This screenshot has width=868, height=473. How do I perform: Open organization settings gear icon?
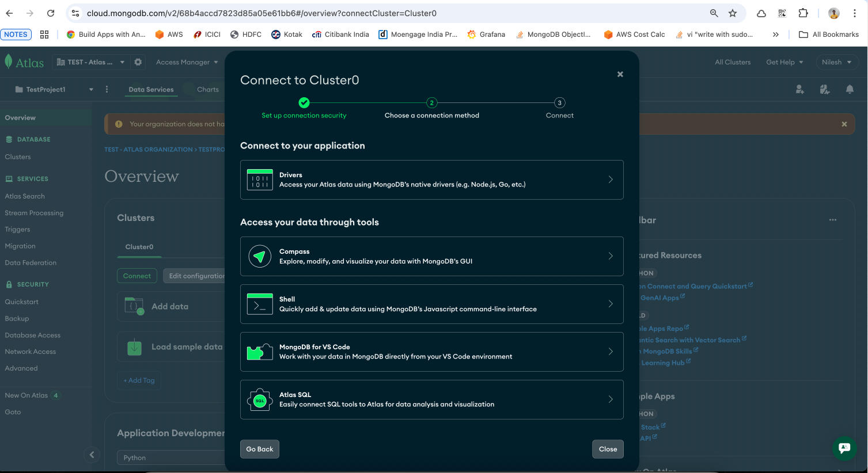(137, 62)
